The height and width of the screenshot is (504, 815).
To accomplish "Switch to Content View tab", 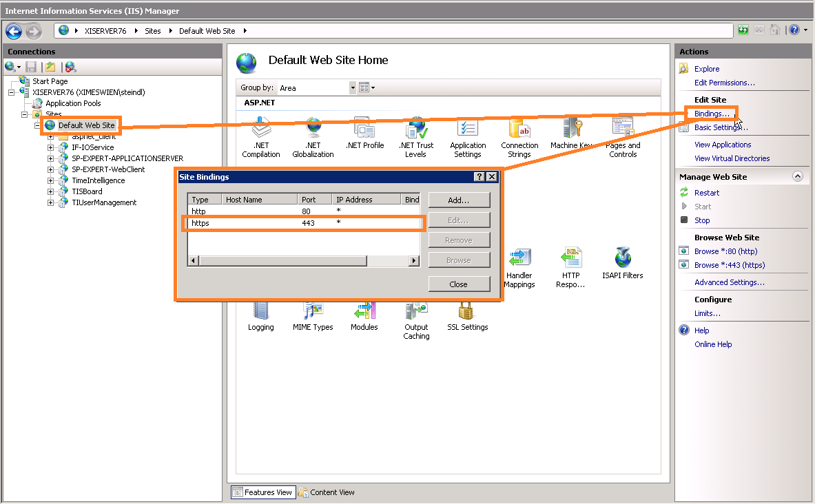I will pos(327,492).
